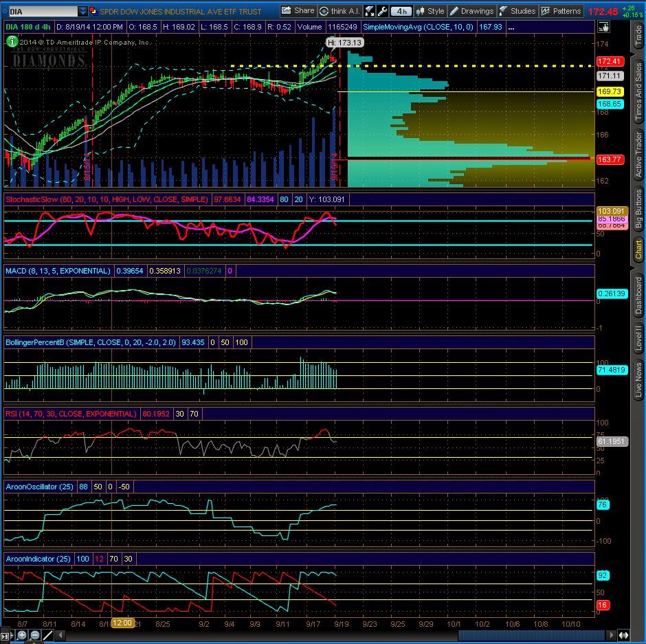Zoom out with the minus magnifier icon
This screenshot has height=644, width=646.
35,635
